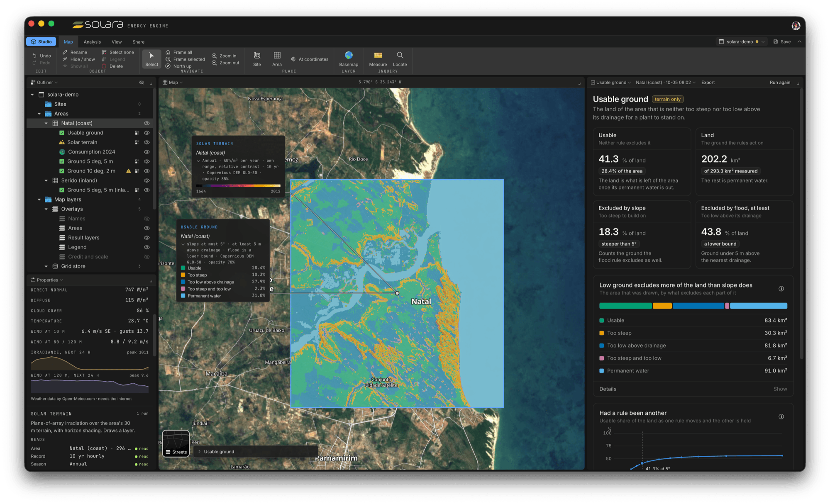Toggle visibility of Usable ground layer
The height and width of the screenshot is (504, 830).
click(x=146, y=133)
